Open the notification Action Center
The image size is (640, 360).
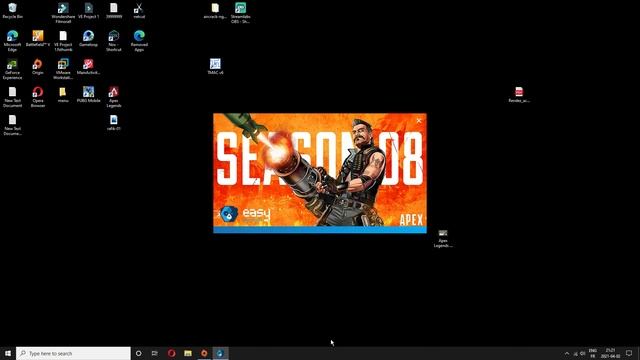point(629,353)
